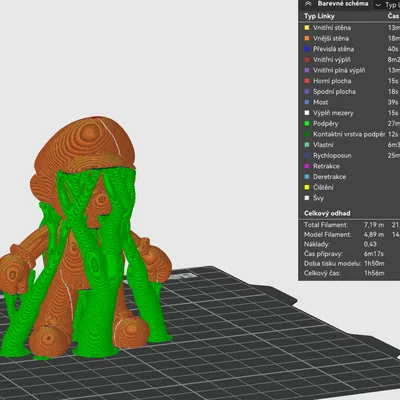
Task: Click the Náklady value 0,43
Action: pyautogui.click(x=370, y=244)
